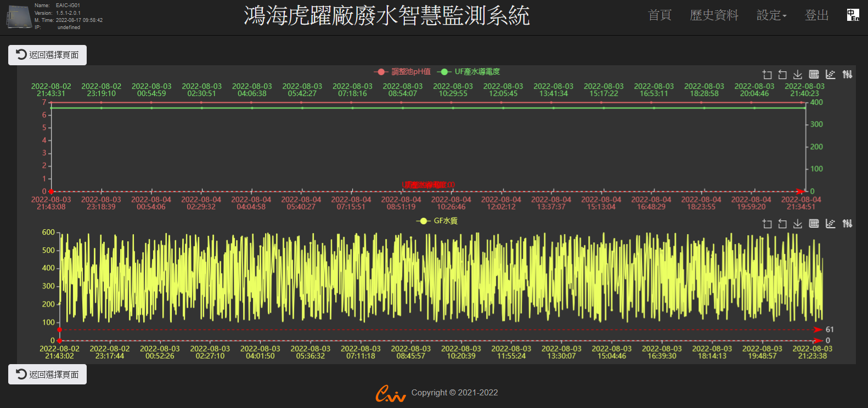
Task: Open data table view for the GF水質 chart
Action: 814,224
